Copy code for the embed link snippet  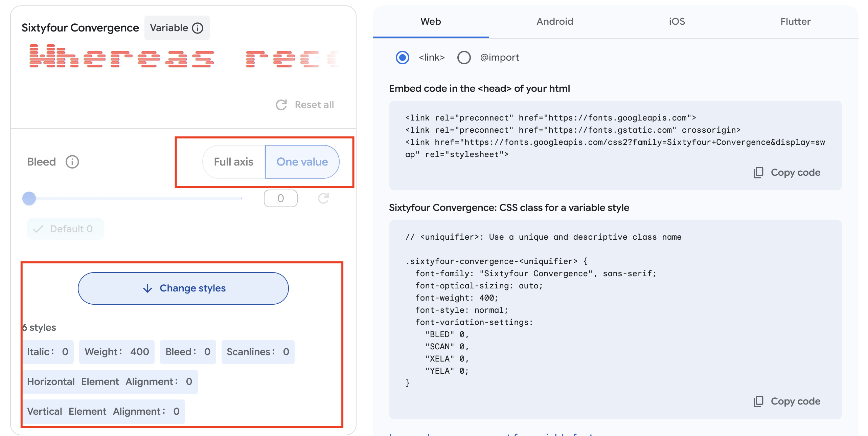(787, 173)
